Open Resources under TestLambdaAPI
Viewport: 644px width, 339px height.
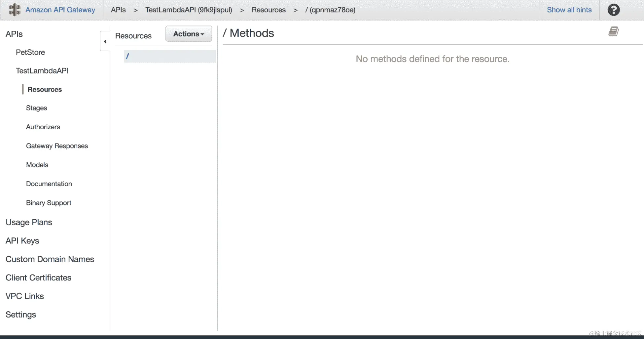point(45,89)
